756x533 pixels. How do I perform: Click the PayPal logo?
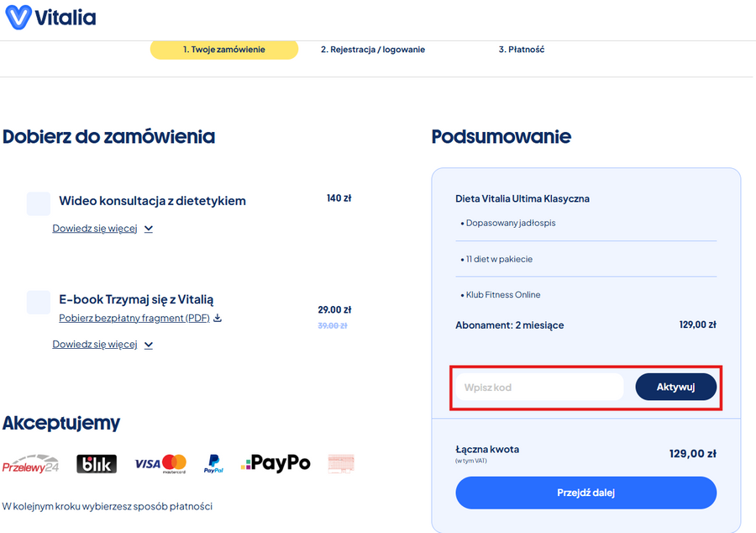point(213,464)
